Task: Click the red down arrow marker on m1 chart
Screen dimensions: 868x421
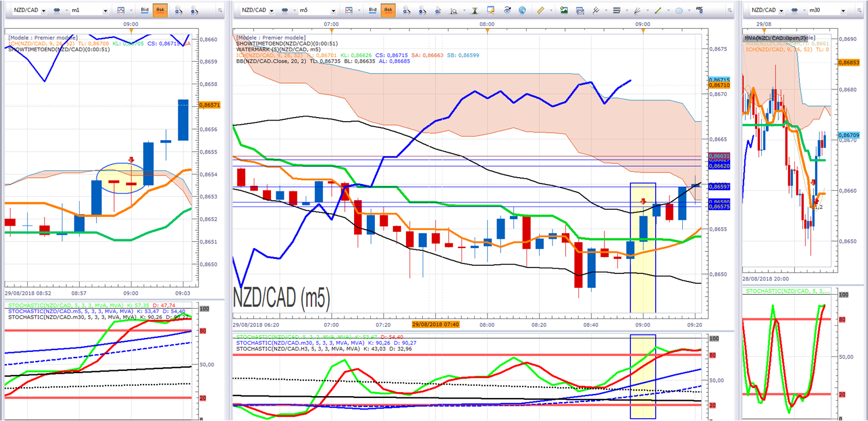Action: click(131, 160)
